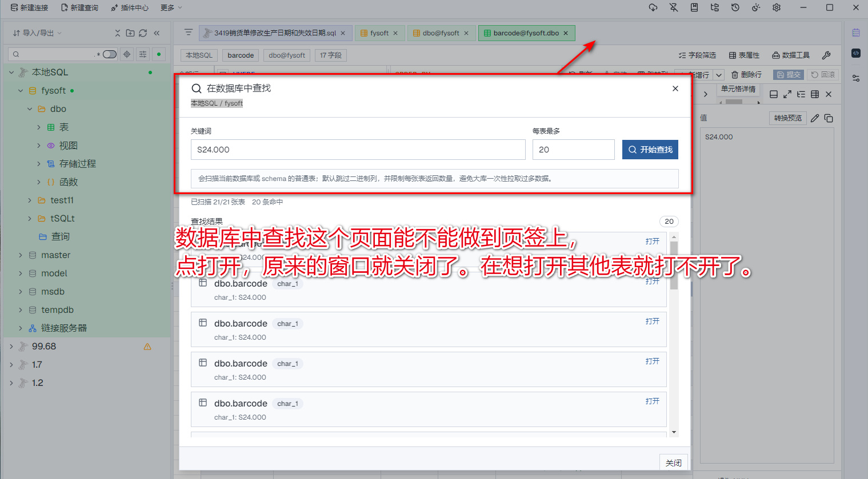Viewport: 868px width, 479px height.
Task: Toggle the green dot online filter button
Action: click(x=159, y=54)
